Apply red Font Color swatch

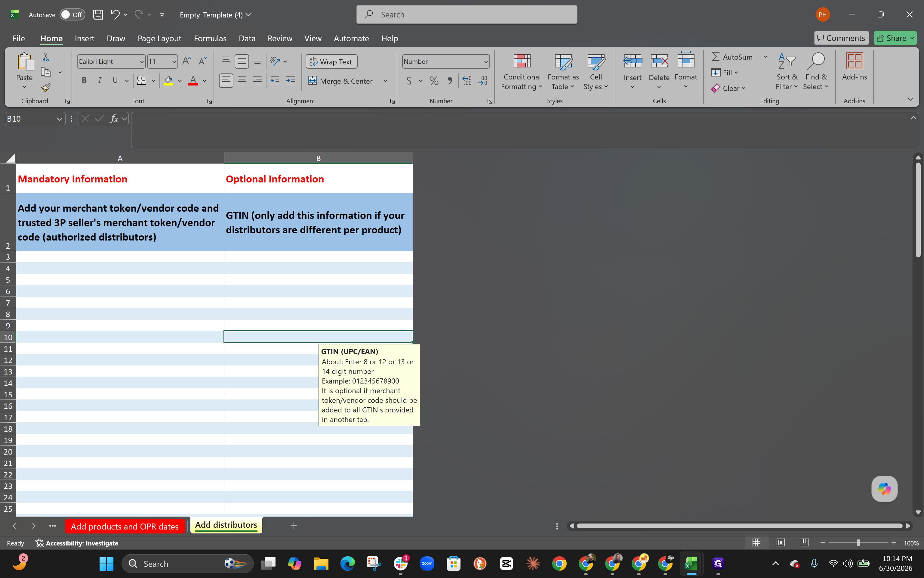click(x=193, y=81)
